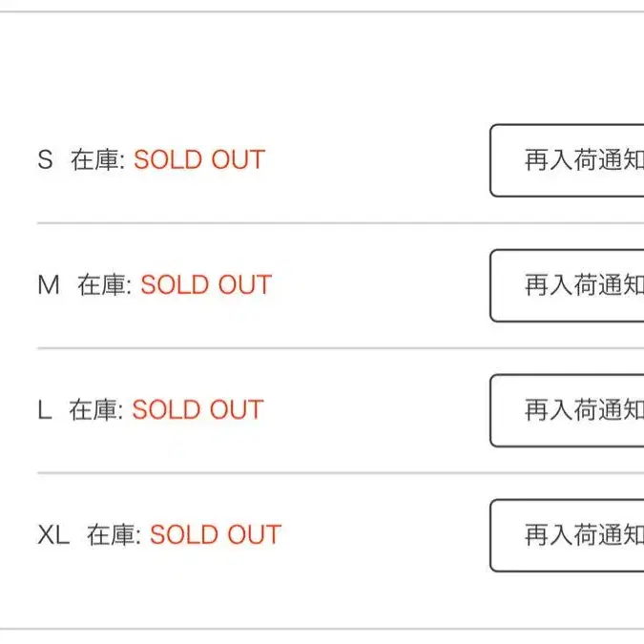Click the 在庫 label next to L
The width and height of the screenshot is (644, 644).
tap(95, 410)
